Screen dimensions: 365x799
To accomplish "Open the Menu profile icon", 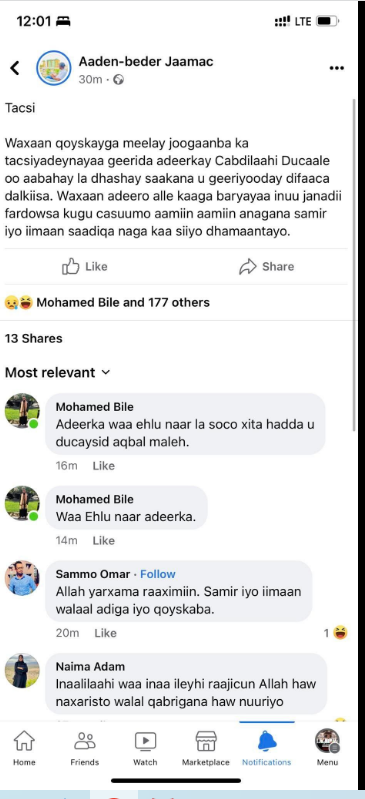I will tap(327, 748).
